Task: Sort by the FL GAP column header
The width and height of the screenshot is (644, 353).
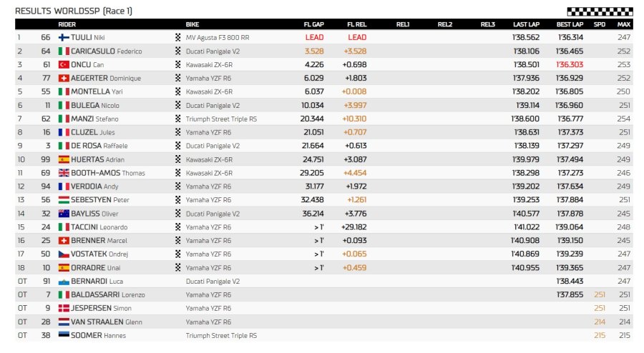Action: (314, 24)
